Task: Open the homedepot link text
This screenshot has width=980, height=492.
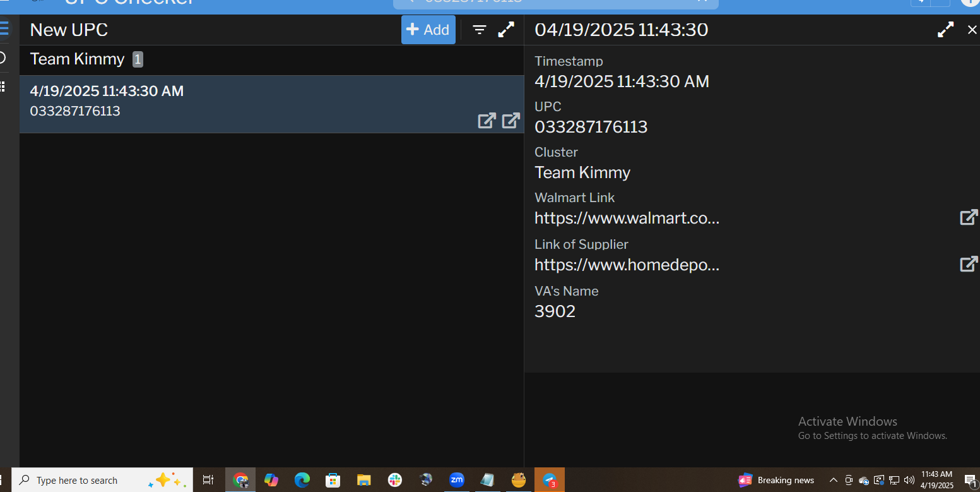Action: click(627, 265)
